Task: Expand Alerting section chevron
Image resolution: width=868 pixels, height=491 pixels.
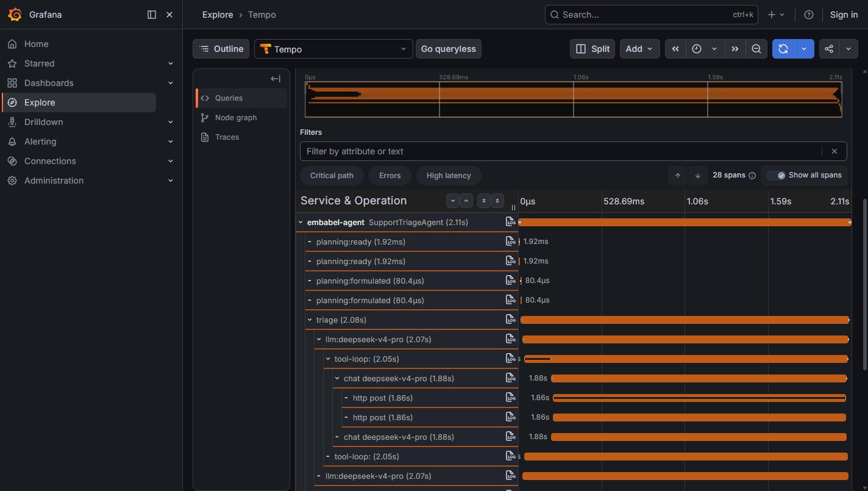Action: coord(171,142)
